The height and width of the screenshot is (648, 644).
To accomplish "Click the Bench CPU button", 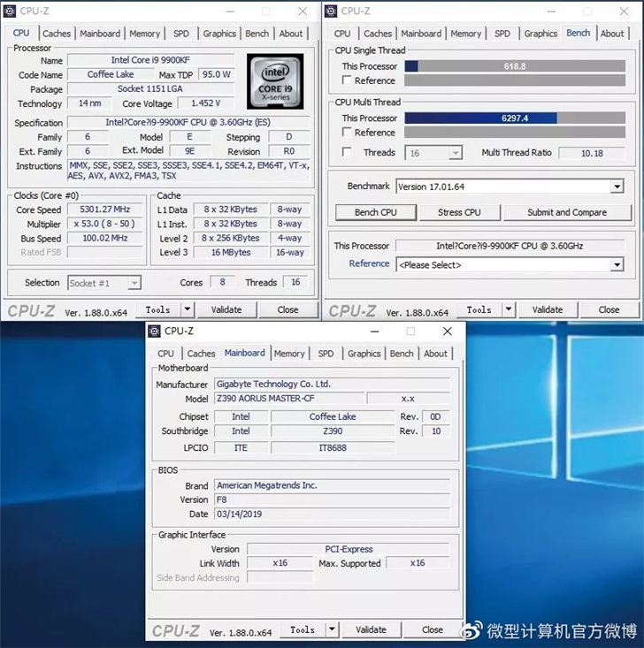I will click(376, 212).
